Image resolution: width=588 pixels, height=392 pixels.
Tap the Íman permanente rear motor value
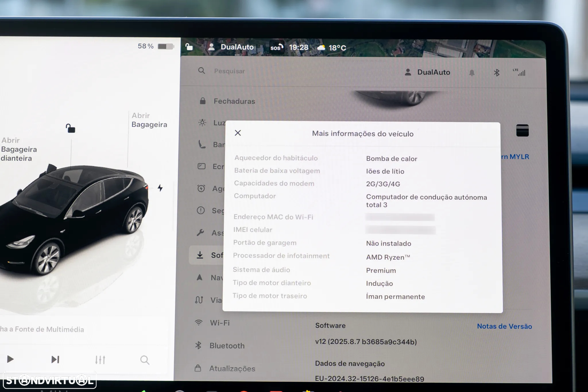click(395, 297)
